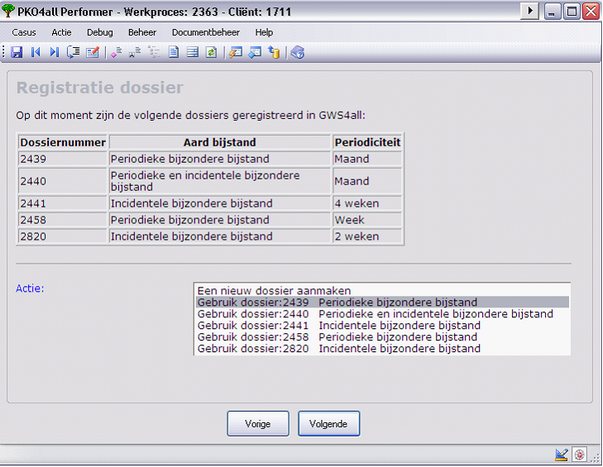Click the list icon with small black figure
The height and width of the screenshot is (467, 603).
[135, 52]
